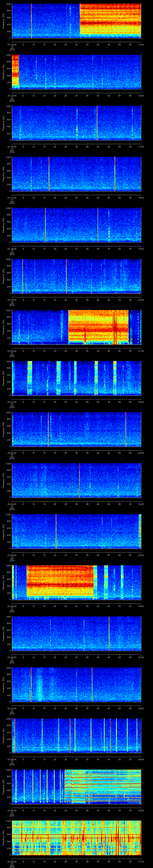Click the spectrogram panel starting at 22:18:00

pyautogui.click(x=76, y=225)
